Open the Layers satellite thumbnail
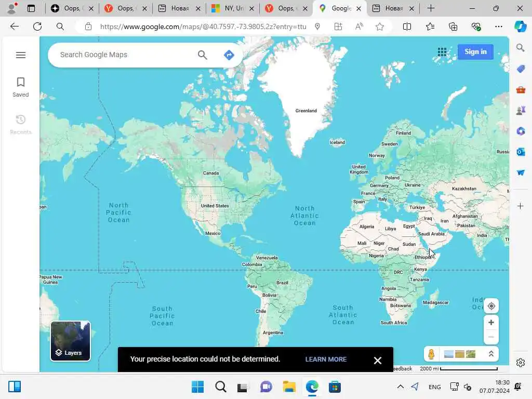This screenshot has height=399, width=532. tap(71, 341)
